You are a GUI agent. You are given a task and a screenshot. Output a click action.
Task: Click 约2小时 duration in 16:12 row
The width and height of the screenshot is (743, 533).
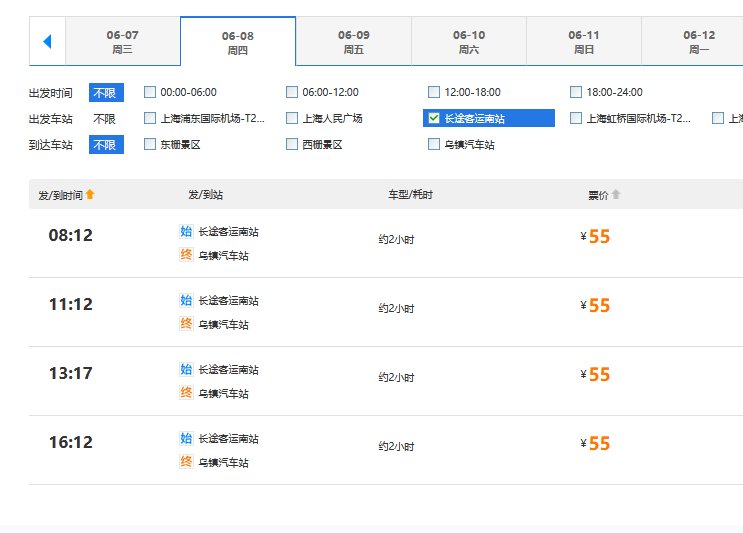[397, 446]
